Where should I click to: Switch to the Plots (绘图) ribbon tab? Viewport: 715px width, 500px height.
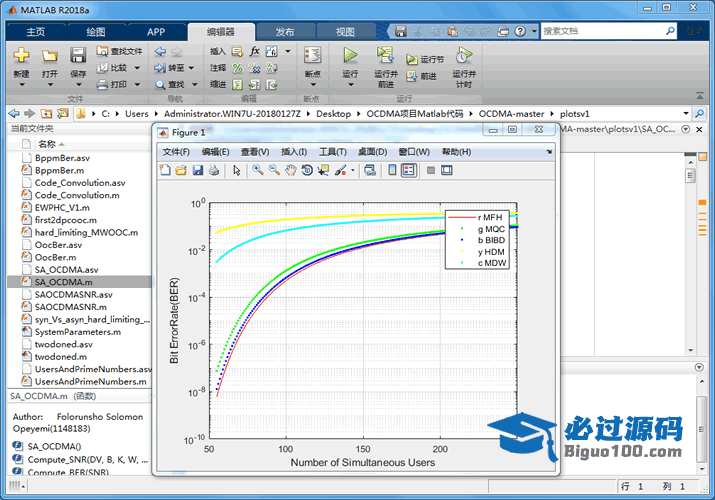(x=96, y=32)
